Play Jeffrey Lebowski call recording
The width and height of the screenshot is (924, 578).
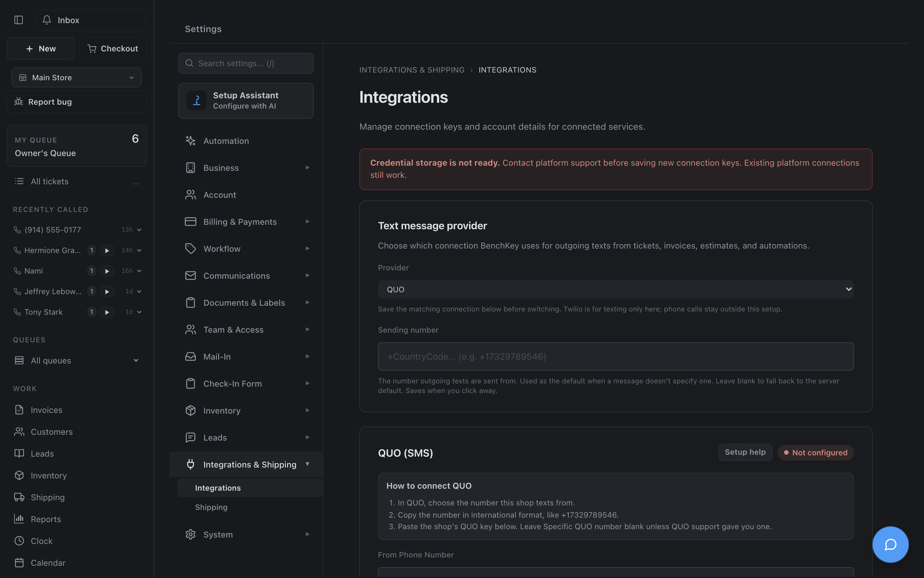107,292
